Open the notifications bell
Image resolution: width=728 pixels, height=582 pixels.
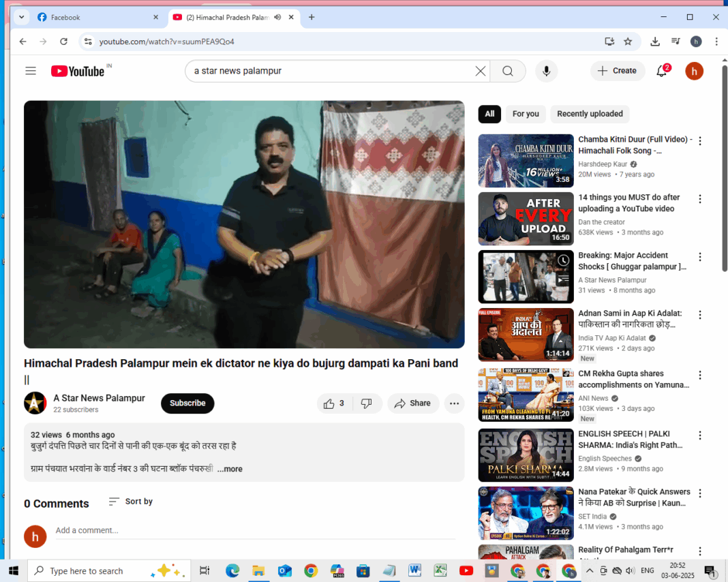click(x=661, y=71)
